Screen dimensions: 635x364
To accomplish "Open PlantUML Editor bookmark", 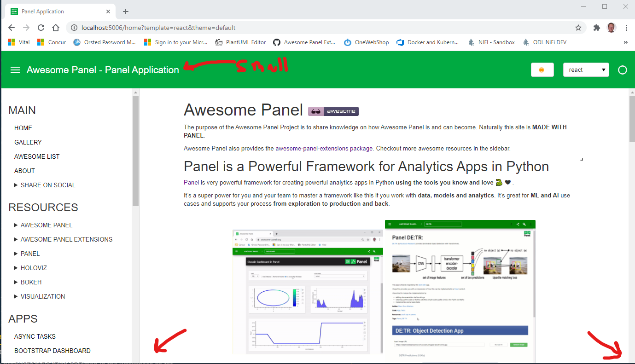I will click(x=241, y=42).
